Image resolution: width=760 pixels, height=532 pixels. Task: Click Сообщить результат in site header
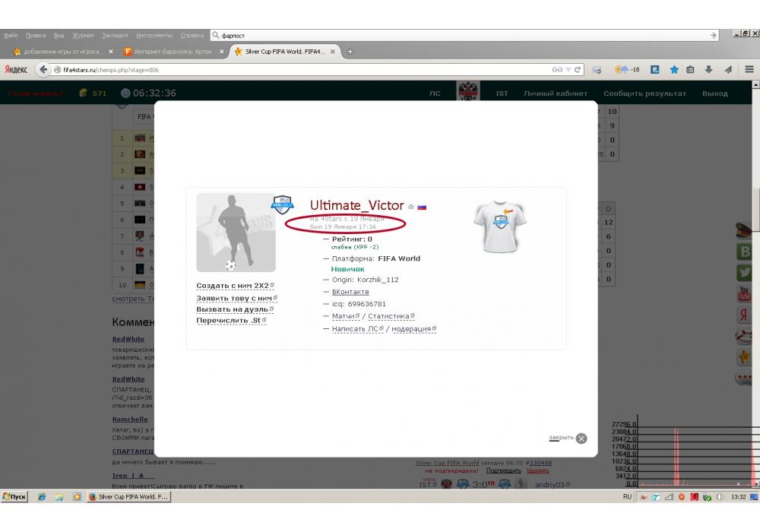coord(644,93)
